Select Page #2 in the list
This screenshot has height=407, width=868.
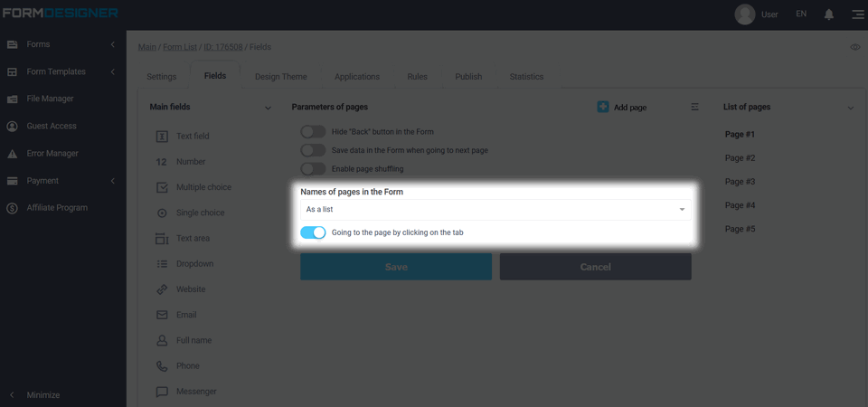(741, 157)
